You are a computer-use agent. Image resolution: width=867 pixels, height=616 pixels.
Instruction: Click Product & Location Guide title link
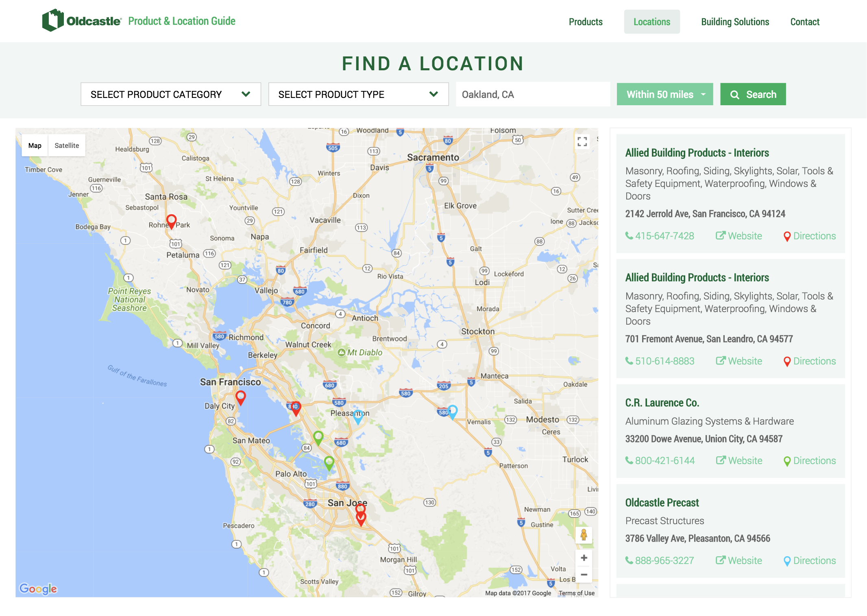click(182, 21)
